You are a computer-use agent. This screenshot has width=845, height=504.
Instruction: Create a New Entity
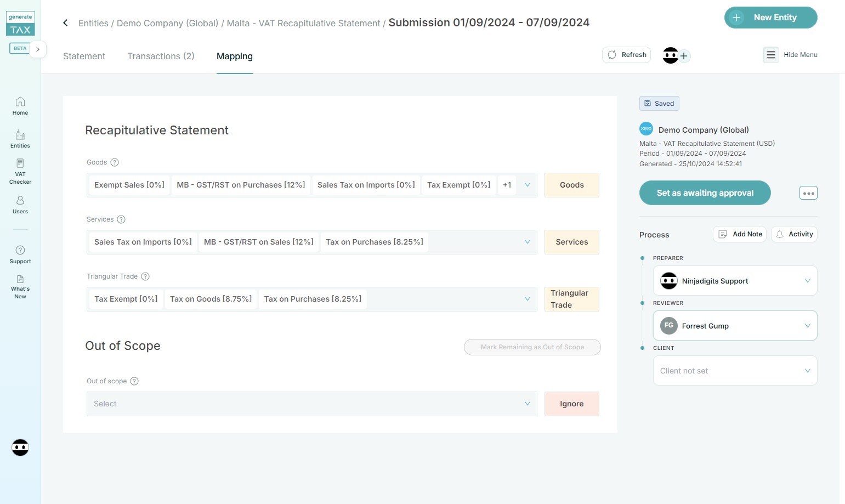point(770,18)
